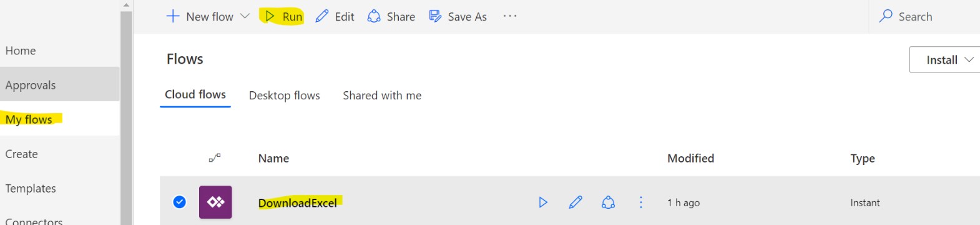Run DownloadExcel using row play icon
Viewport: 980px width, 225px height.
click(543, 202)
